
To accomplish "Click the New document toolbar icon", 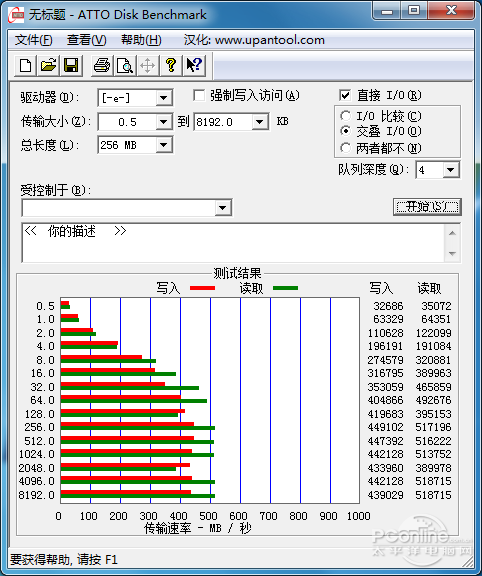I will click(x=25, y=65).
